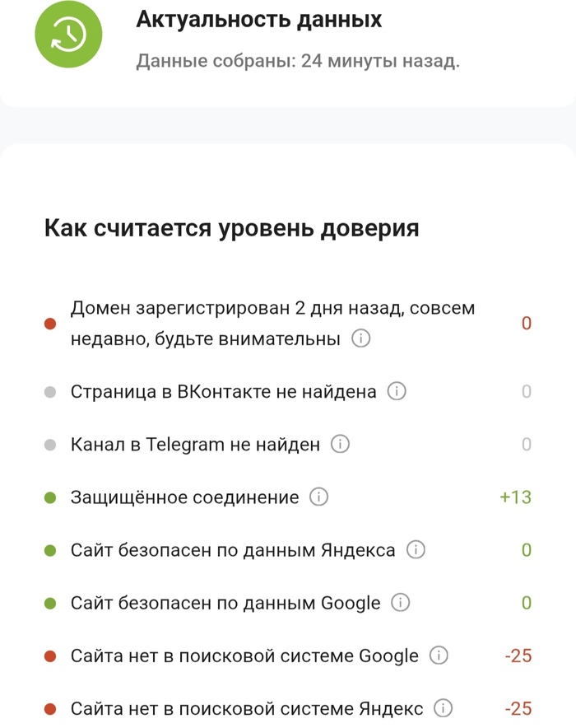The image size is (576, 728).
Task: Open info icon for Google safety row
Action: [401, 603]
